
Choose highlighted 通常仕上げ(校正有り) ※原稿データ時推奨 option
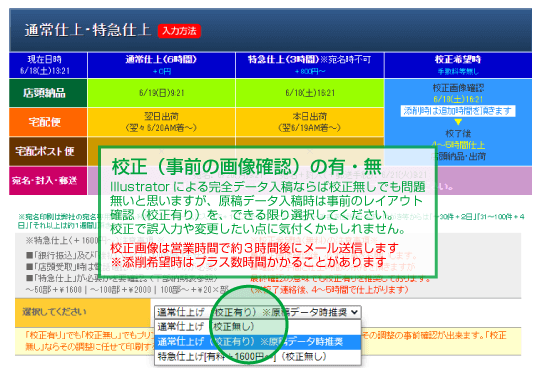(x=258, y=342)
